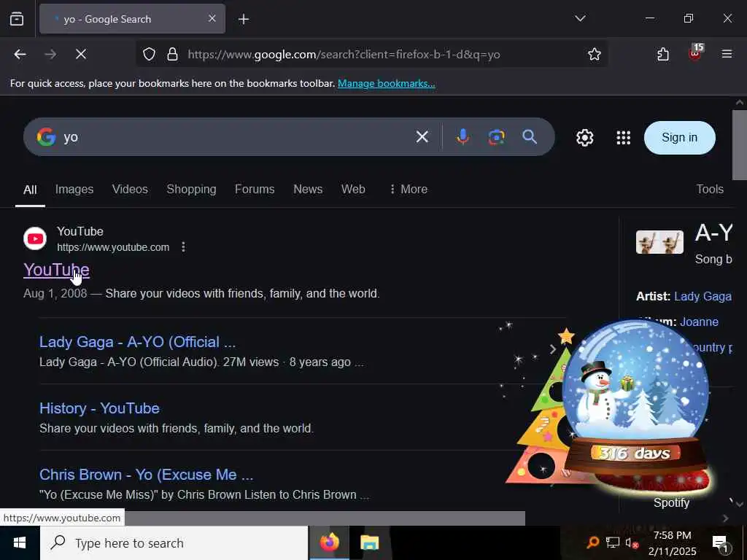The width and height of the screenshot is (747, 560).
Task: Search by image with Lens icon
Action: (496, 137)
